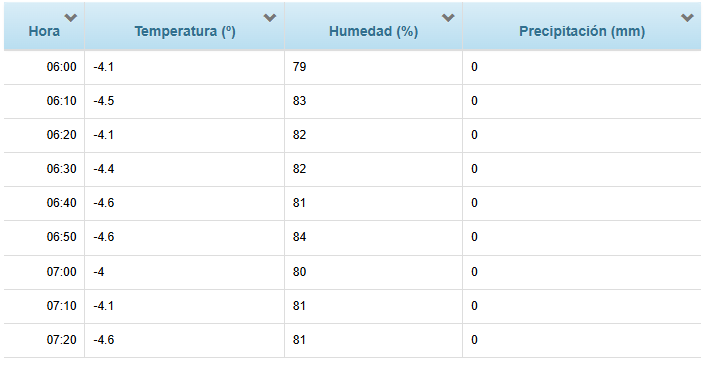Select the 06:40 time cell

pyautogui.click(x=44, y=203)
